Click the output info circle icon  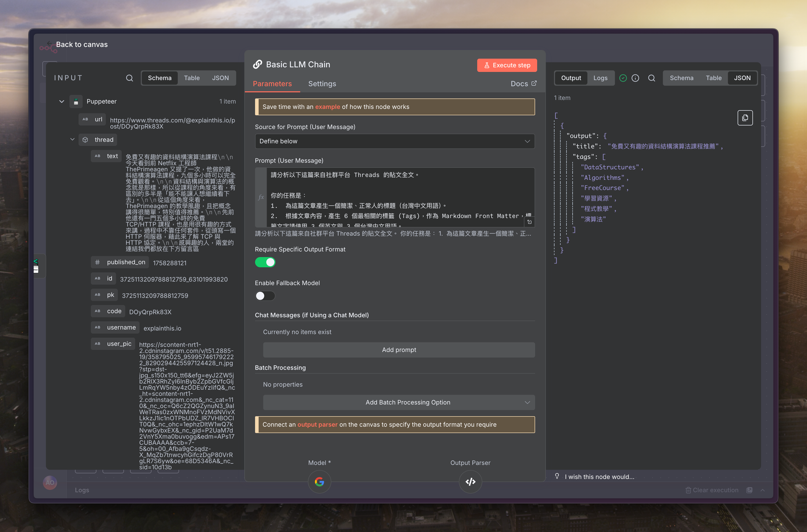[x=635, y=78]
